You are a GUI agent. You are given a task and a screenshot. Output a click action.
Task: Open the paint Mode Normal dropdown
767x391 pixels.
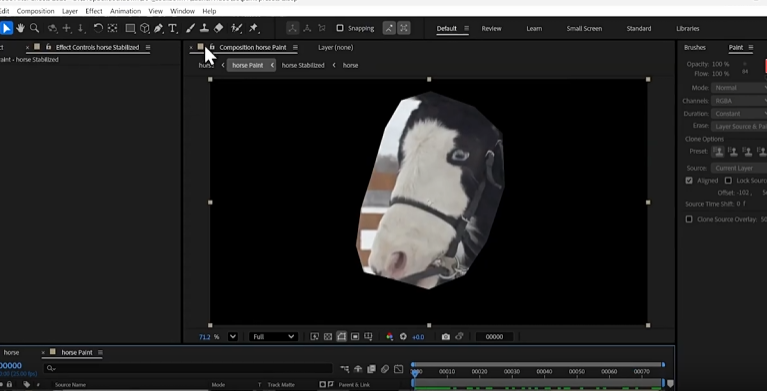[739, 88]
